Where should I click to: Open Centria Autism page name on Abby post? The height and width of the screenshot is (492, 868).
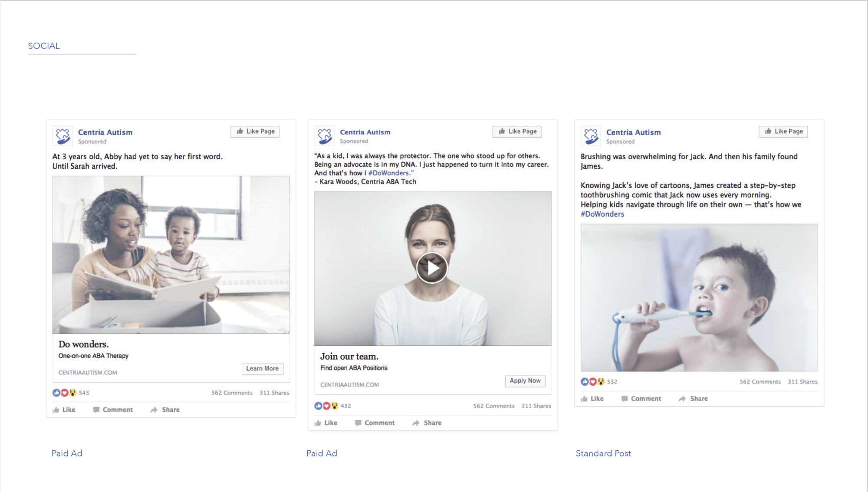pyautogui.click(x=105, y=132)
